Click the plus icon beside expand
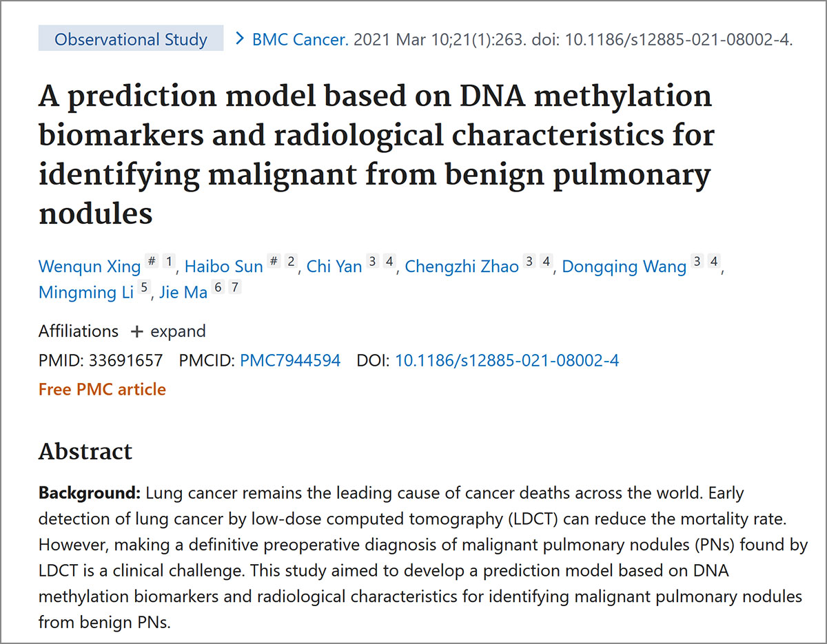The height and width of the screenshot is (644, 827). pos(137,332)
